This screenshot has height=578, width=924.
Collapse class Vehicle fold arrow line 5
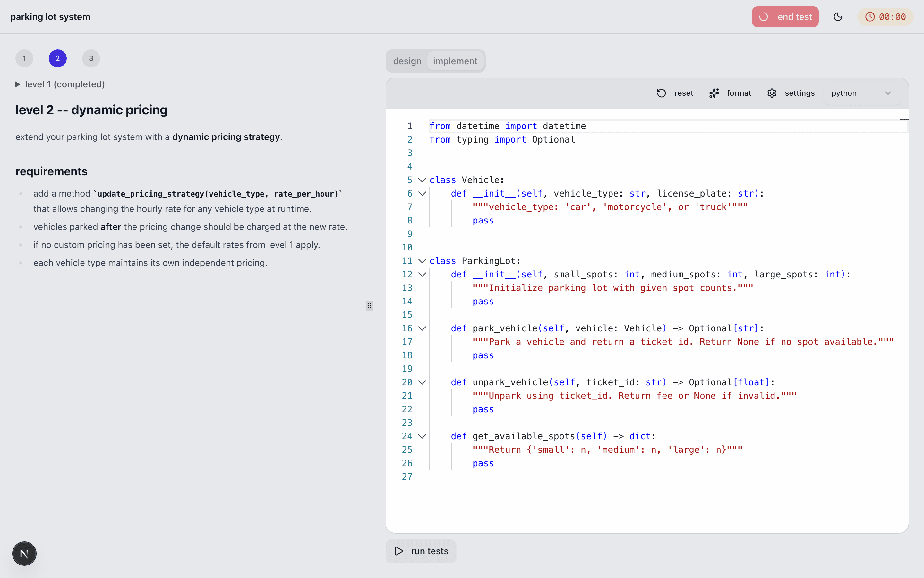coord(422,180)
